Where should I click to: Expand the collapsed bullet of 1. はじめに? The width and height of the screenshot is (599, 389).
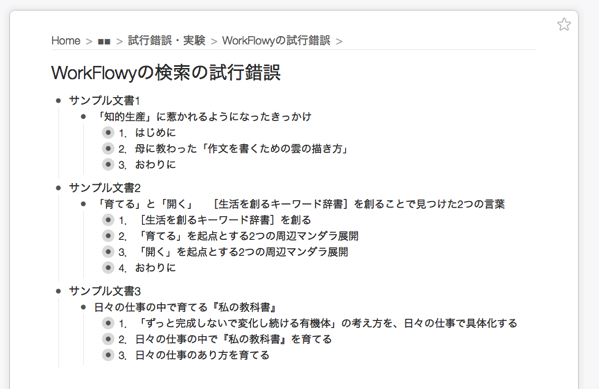[108, 133]
